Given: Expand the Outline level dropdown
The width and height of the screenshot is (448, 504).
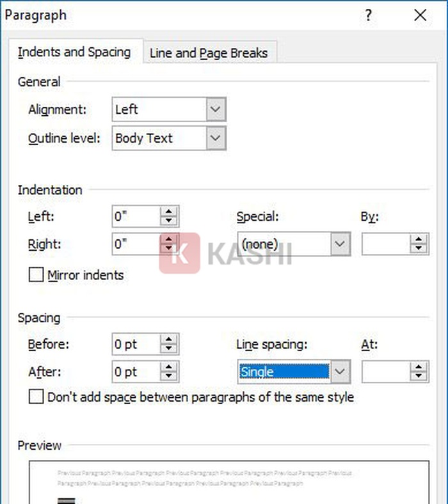Looking at the screenshot, I should pyautogui.click(x=216, y=138).
